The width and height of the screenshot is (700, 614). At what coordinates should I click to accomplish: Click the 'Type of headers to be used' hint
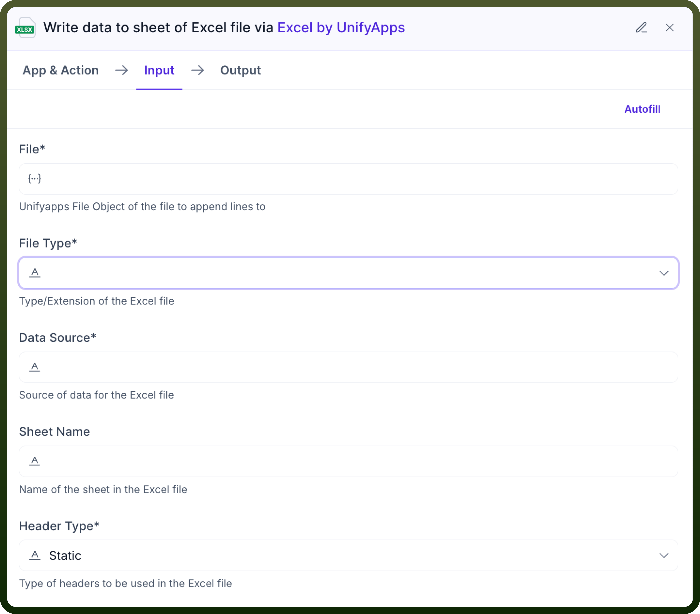click(x=126, y=583)
